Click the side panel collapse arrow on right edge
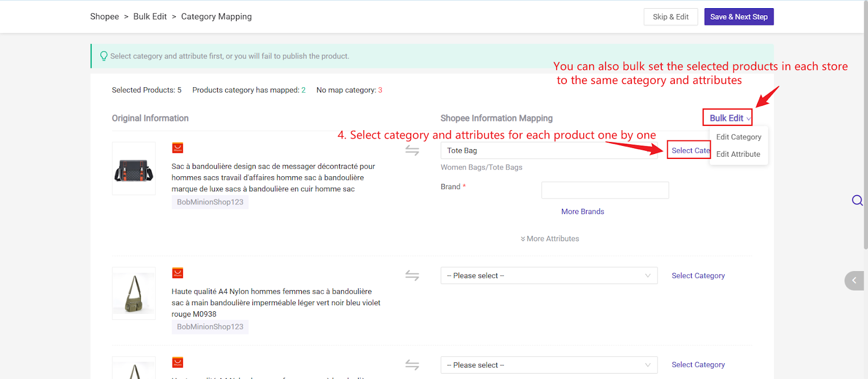The image size is (868, 379). (x=854, y=281)
